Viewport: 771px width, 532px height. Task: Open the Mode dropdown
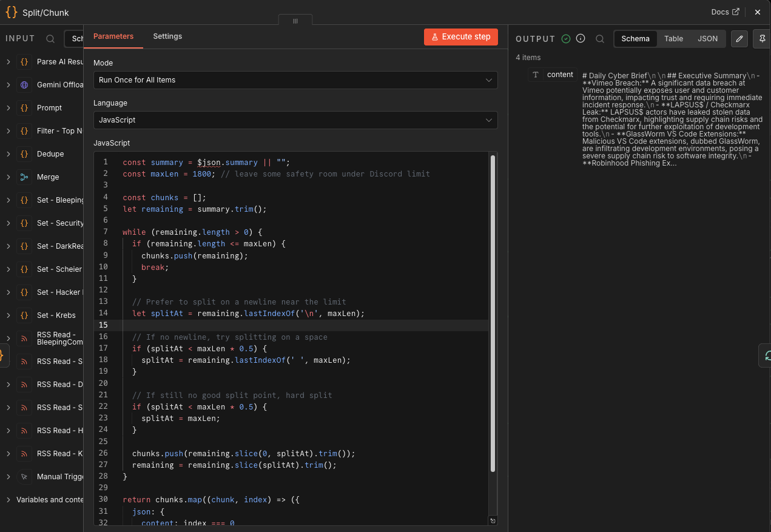tap(295, 80)
